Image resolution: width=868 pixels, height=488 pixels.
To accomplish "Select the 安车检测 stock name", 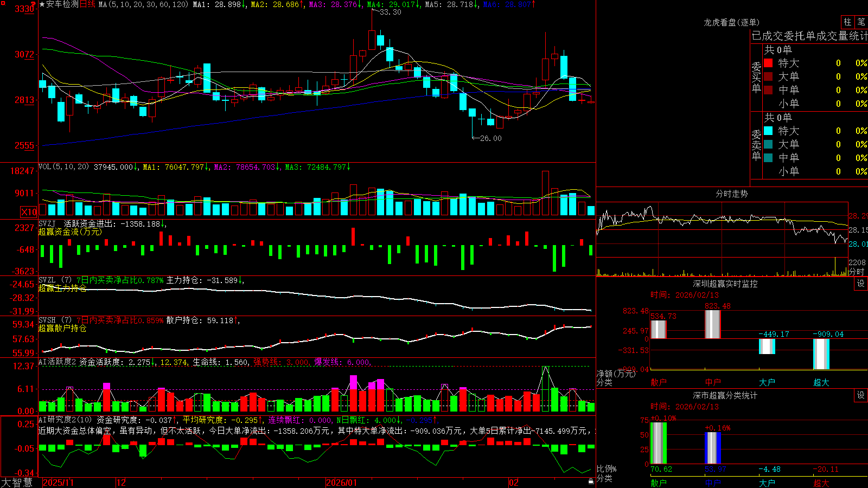I will coord(62,4).
